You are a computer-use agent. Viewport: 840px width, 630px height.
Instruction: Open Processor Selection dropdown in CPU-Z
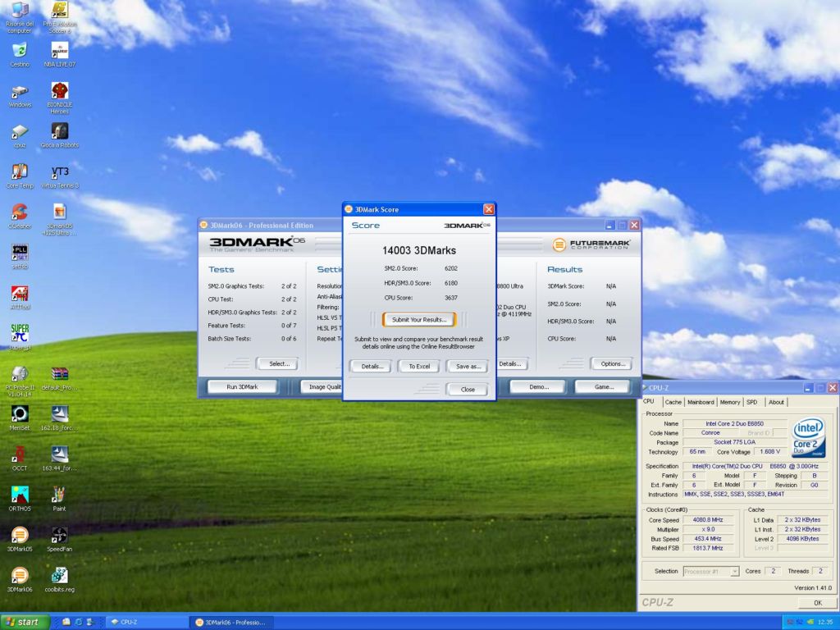[711, 572]
